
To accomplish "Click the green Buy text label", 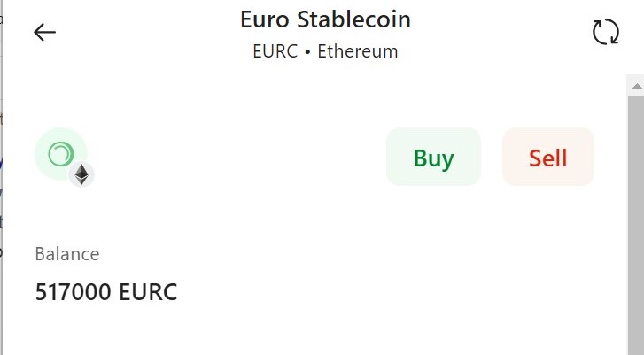I will 433,158.
